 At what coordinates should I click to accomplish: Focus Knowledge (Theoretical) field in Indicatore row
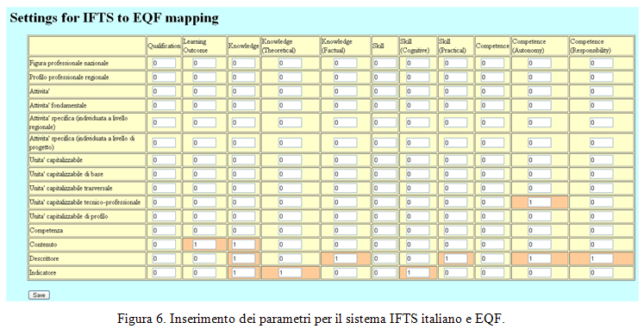(x=290, y=273)
